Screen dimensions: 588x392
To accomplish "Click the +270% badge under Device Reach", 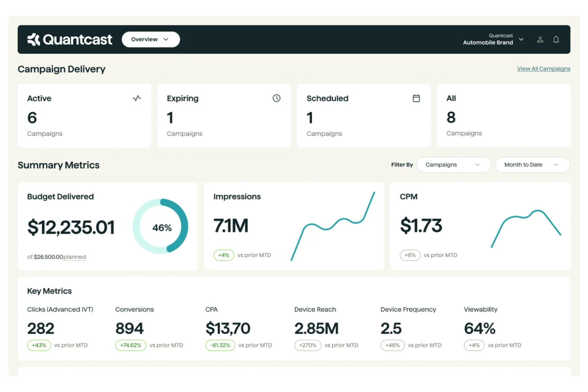I will click(x=308, y=345).
